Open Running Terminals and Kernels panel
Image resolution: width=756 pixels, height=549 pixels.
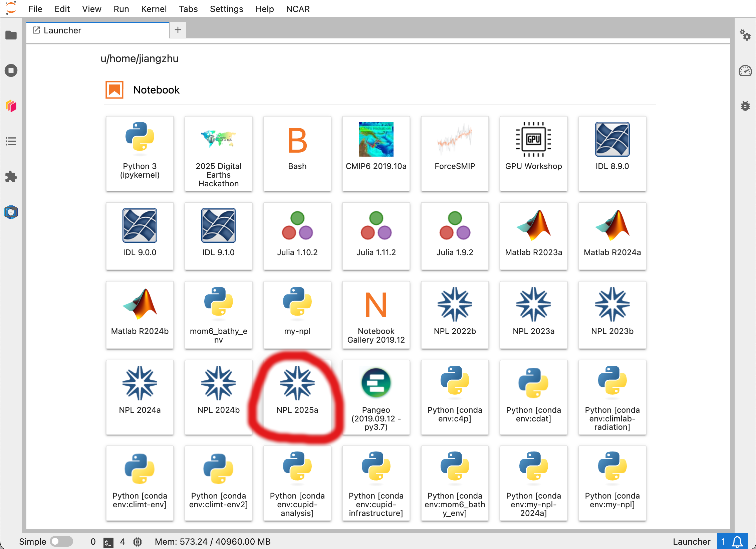[x=11, y=70]
